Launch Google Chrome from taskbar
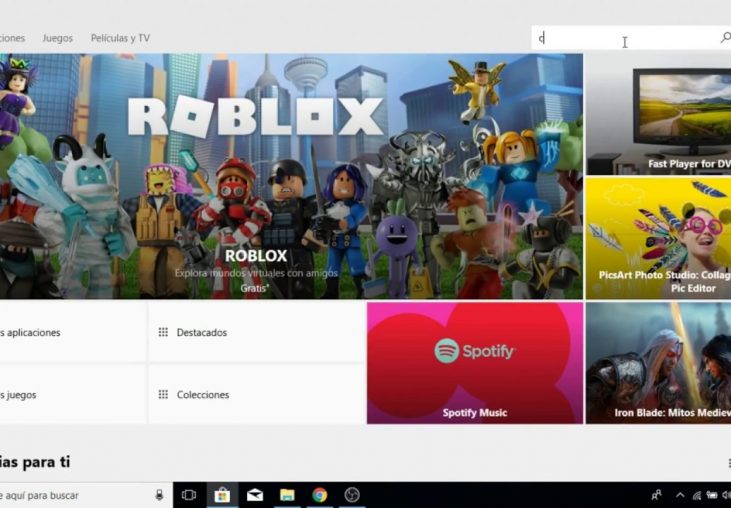Viewport: 731px width, 508px height. 320,495
